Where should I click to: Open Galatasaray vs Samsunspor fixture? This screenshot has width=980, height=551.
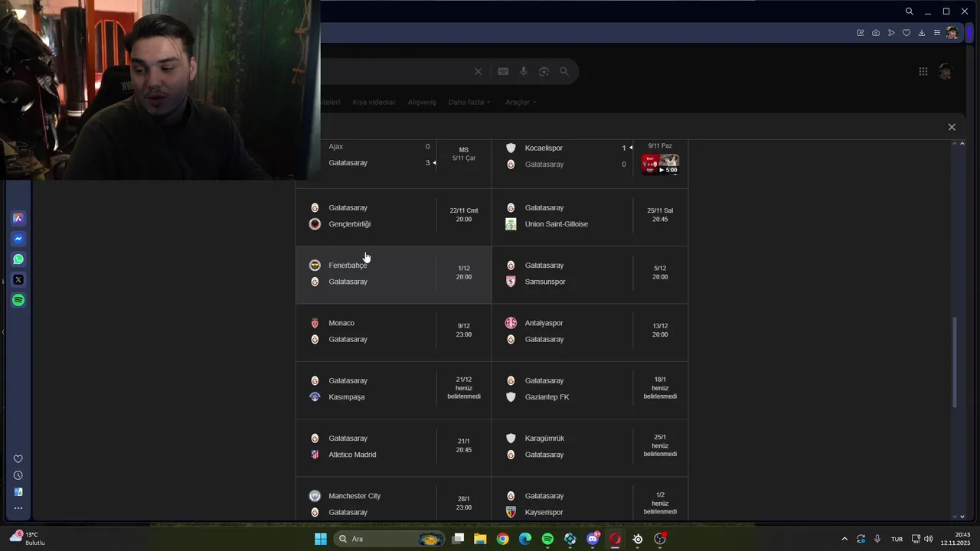pyautogui.click(x=590, y=275)
